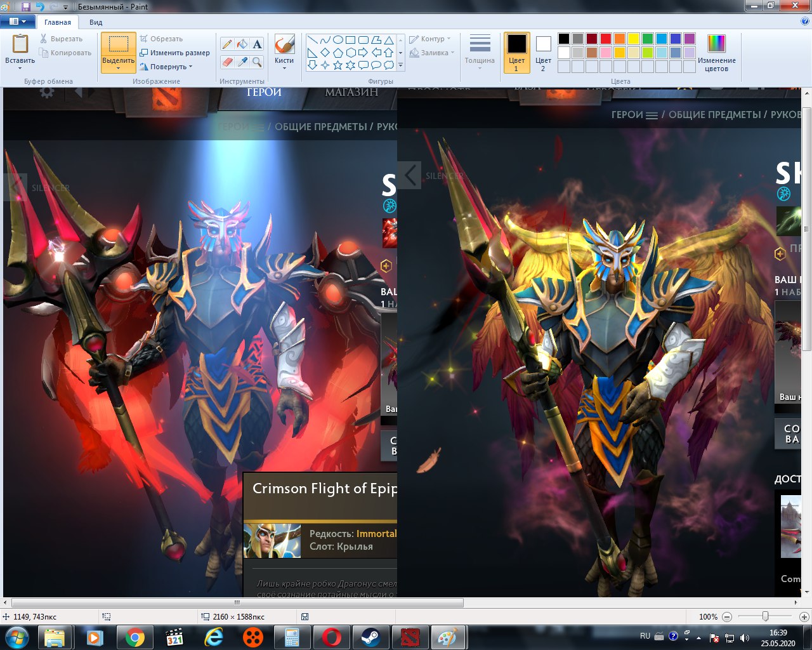Click the zoom slider handle in status bar
This screenshot has height=650, width=812.
(x=766, y=616)
